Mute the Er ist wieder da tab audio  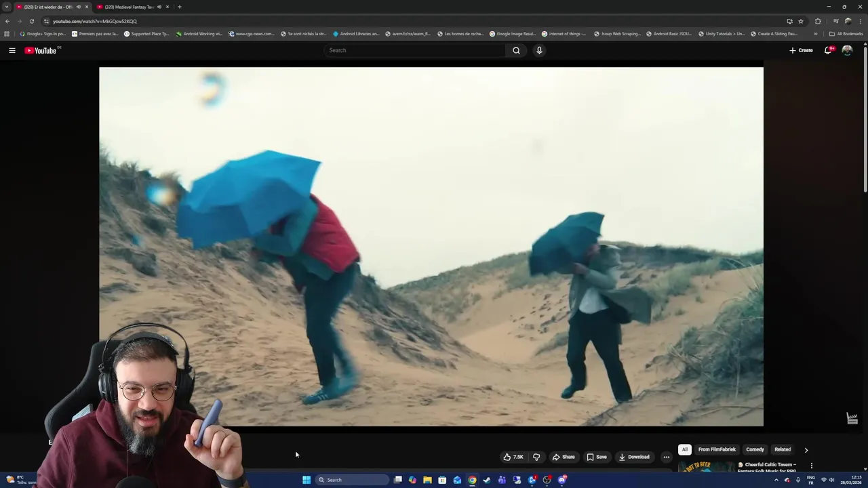[79, 7]
